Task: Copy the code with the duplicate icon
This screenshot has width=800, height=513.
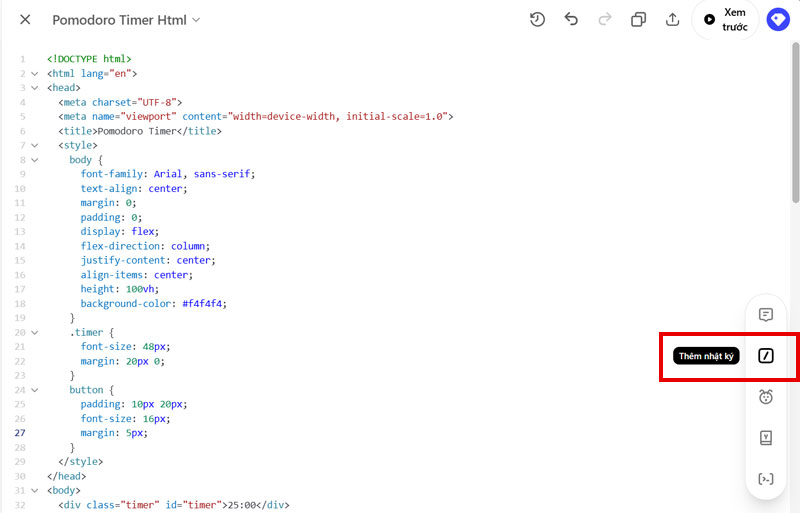Action: point(638,19)
